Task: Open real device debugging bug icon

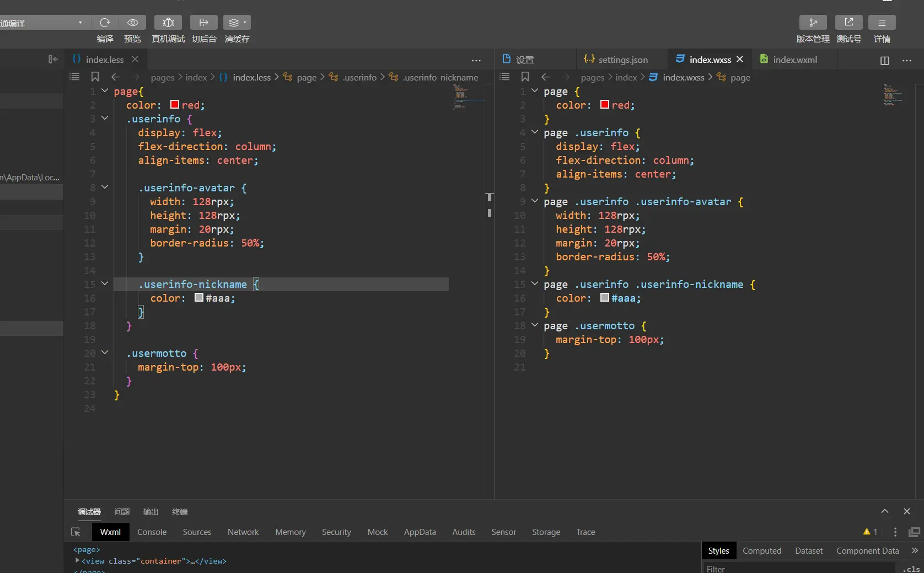Action: pos(168,23)
